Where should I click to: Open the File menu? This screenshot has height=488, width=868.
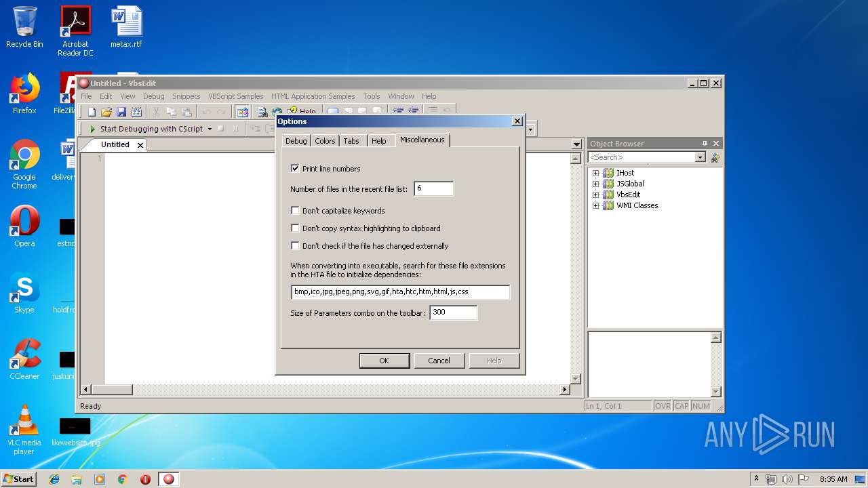(86, 96)
